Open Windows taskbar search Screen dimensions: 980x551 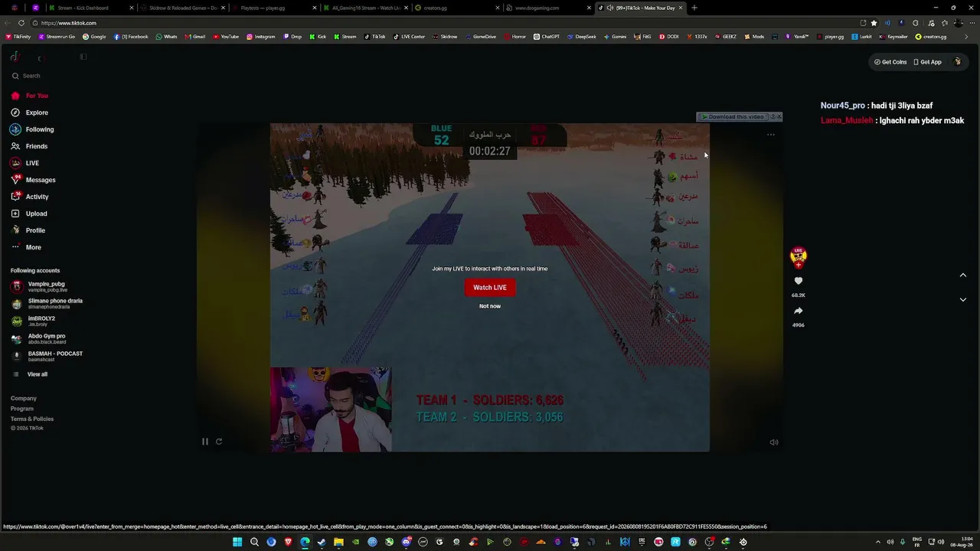(254, 543)
